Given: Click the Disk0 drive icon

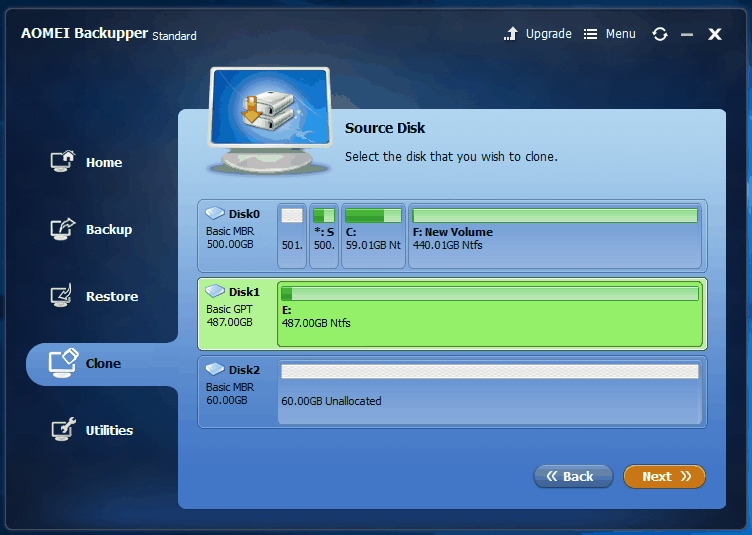Looking at the screenshot, I should click(215, 212).
